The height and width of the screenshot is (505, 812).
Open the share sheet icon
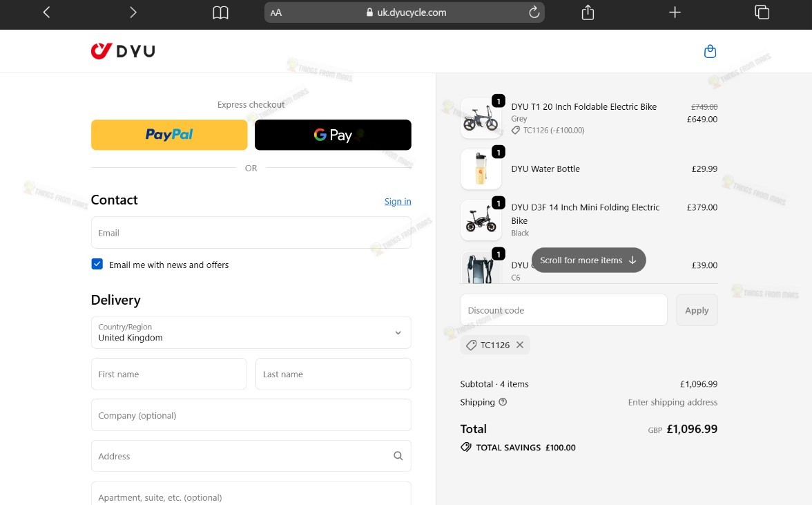pyautogui.click(x=588, y=12)
